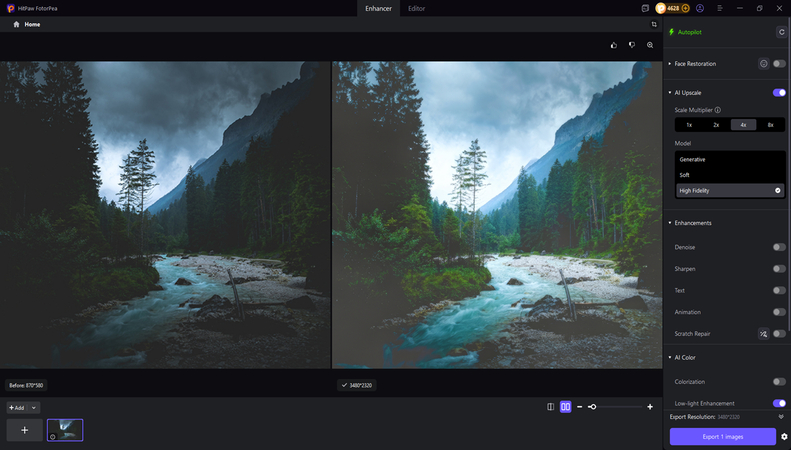
Task: Disable Low-light Enhancement switch
Action: tap(779, 403)
